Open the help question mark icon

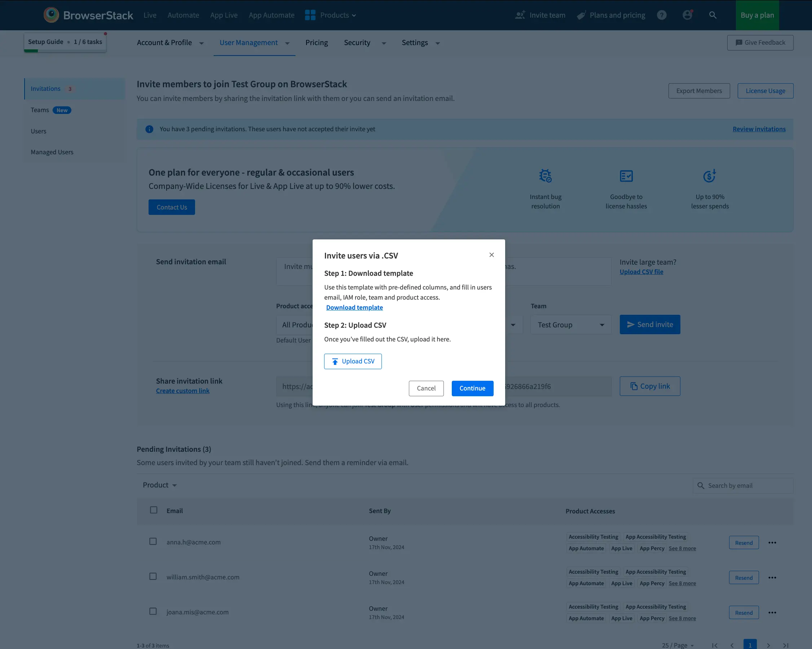(661, 15)
